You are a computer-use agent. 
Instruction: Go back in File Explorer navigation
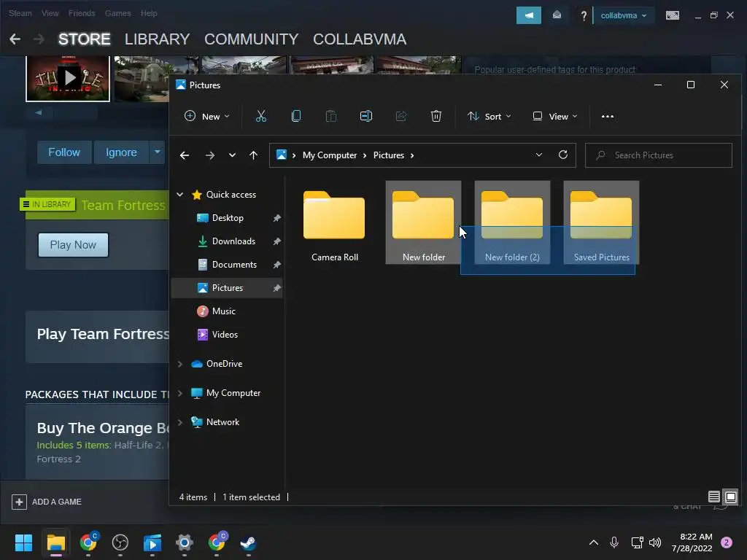(x=185, y=155)
